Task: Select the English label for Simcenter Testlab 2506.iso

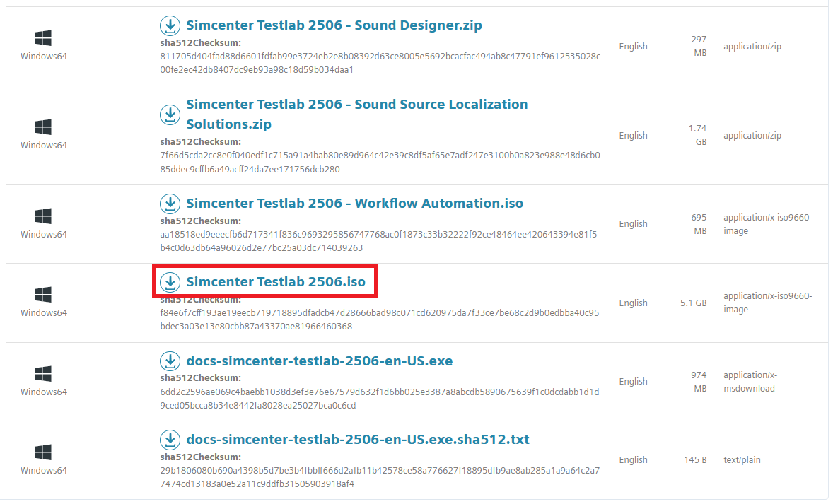Action: click(633, 303)
